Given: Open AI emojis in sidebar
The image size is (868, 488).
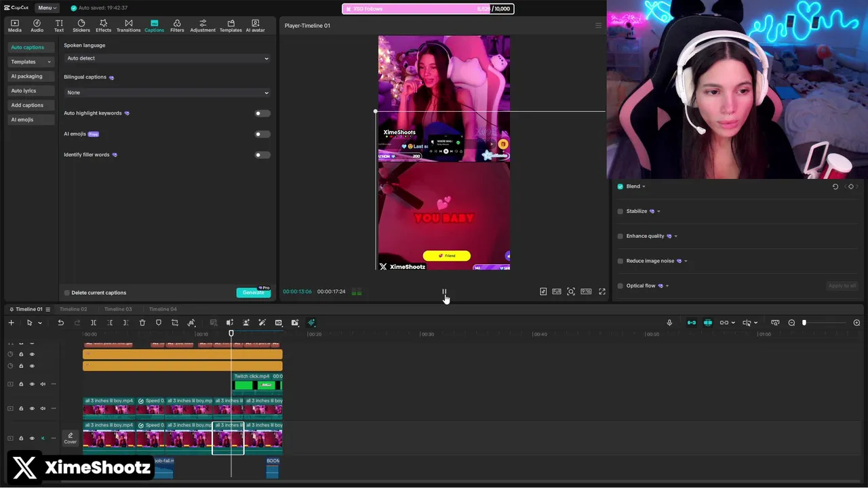Looking at the screenshot, I should tap(30, 119).
